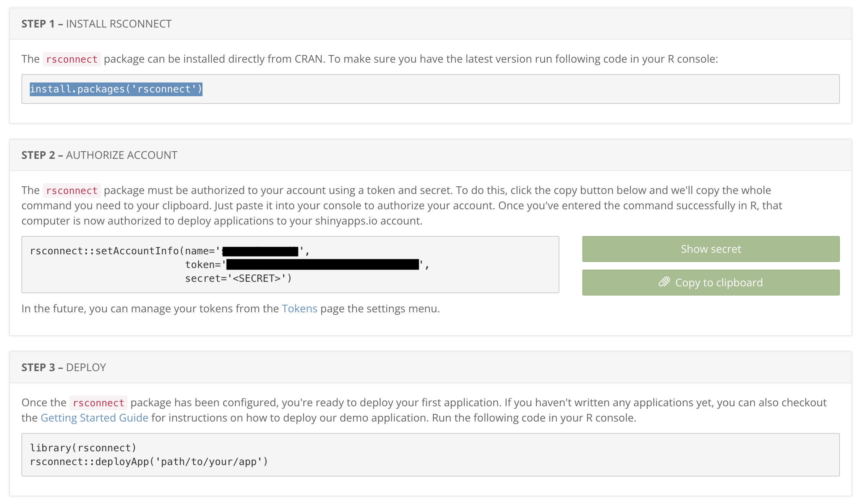Click the Step 3 Deploy header
The image size is (859, 504).
coord(63,367)
